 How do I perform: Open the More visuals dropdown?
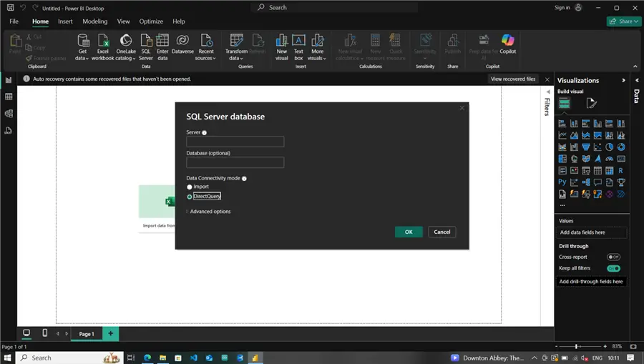pyautogui.click(x=317, y=46)
